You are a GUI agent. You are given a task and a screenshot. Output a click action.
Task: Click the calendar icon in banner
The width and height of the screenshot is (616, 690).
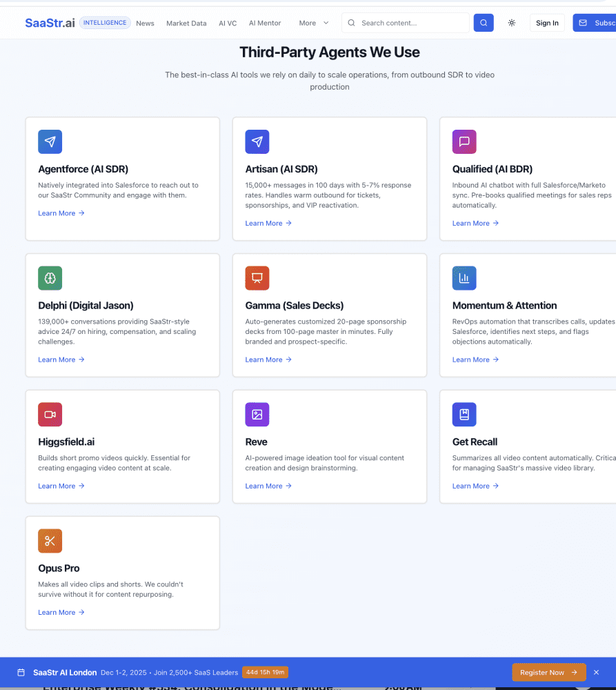click(21, 672)
